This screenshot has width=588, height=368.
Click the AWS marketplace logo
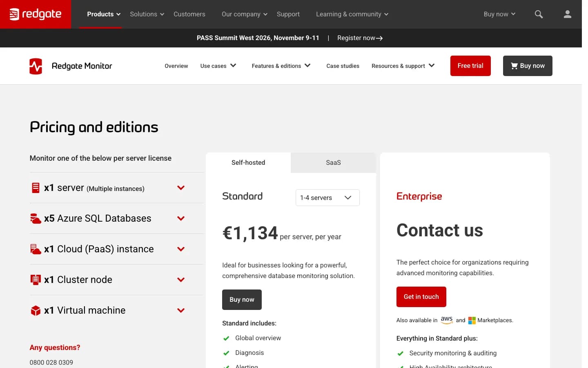point(447,320)
